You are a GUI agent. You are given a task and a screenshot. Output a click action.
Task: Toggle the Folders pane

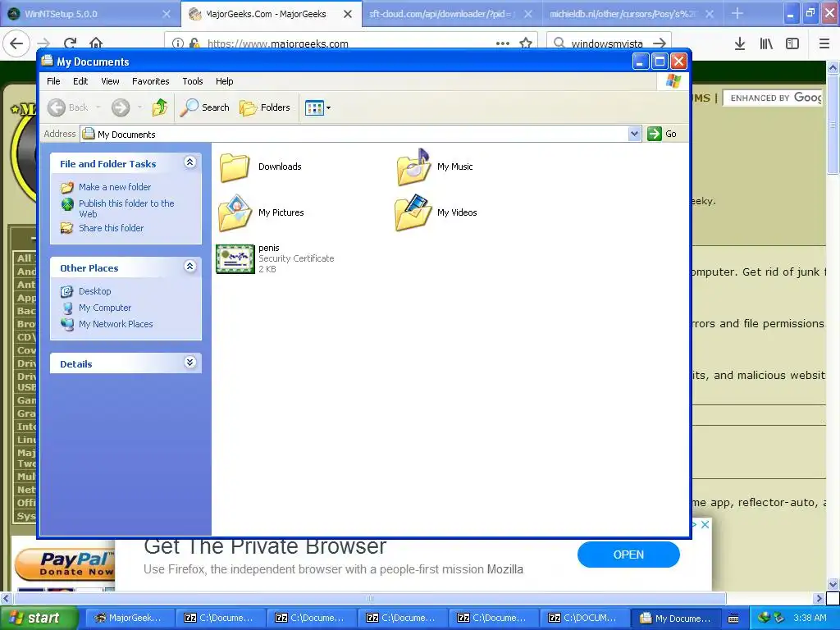click(x=265, y=107)
